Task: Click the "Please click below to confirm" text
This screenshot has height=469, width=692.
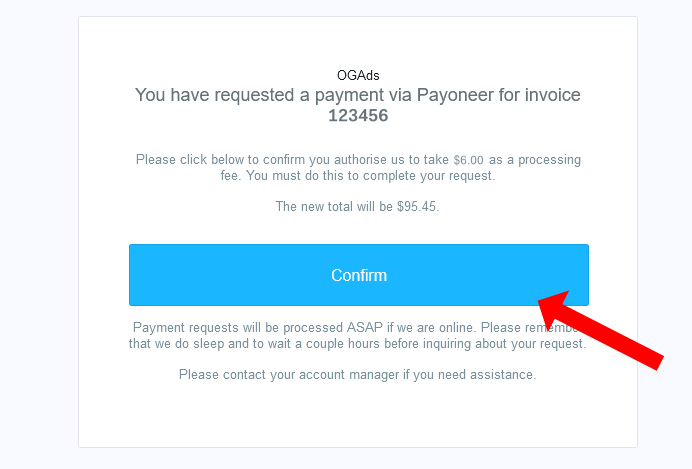Action: (x=221, y=160)
